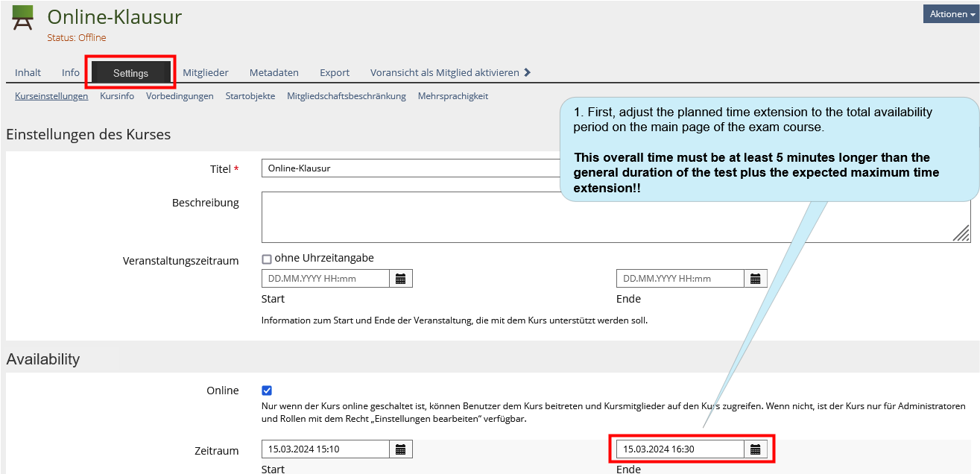Click the Online-Klausur course blackboard icon

(23, 19)
